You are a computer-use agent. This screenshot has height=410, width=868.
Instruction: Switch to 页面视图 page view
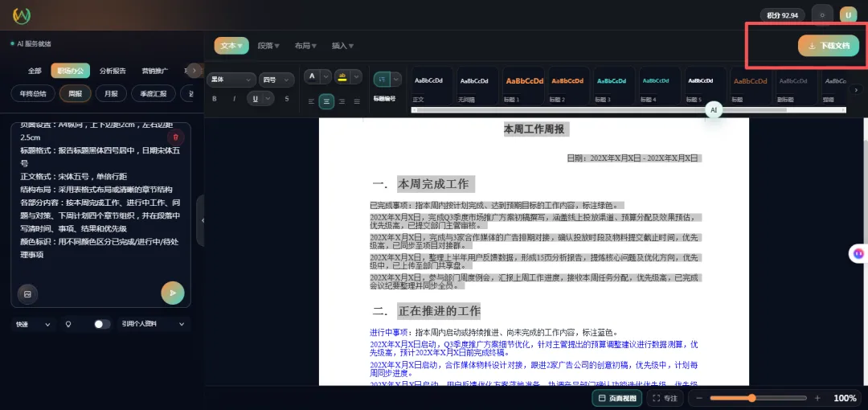617,398
